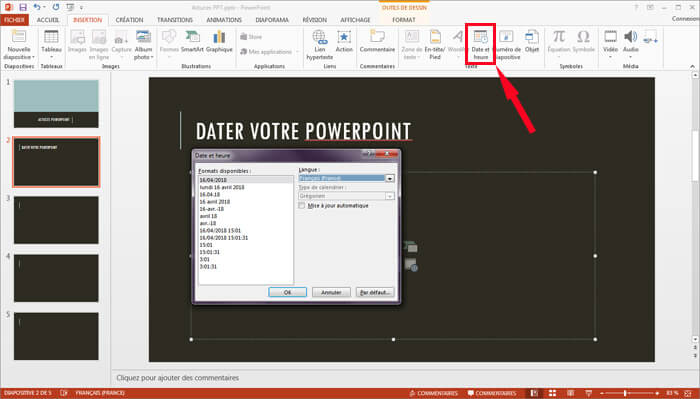Toggle Mise à jour automatique checkbox
This screenshot has width=700, height=399.
[302, 205]
